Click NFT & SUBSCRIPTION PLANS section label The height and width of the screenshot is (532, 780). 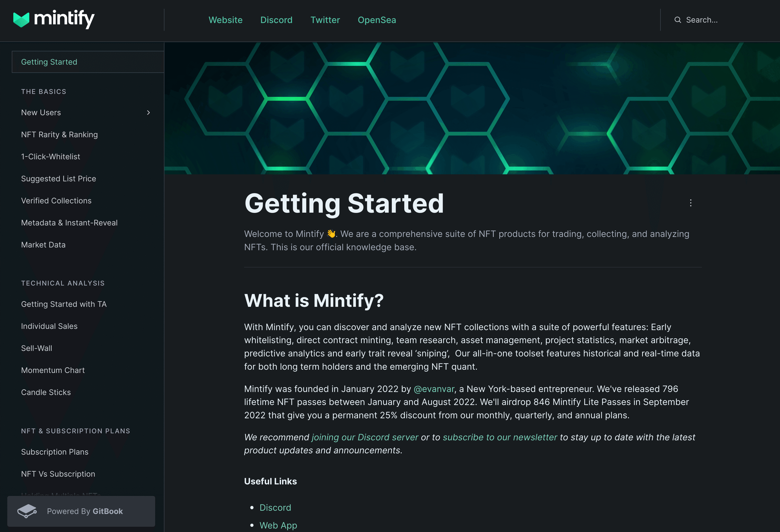pos(75,431)
